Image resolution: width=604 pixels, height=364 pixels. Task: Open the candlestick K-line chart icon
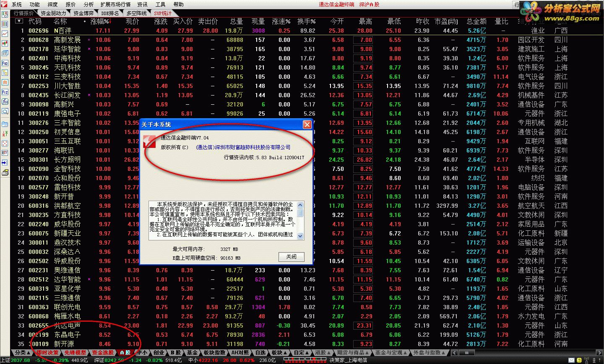[5, 44]
